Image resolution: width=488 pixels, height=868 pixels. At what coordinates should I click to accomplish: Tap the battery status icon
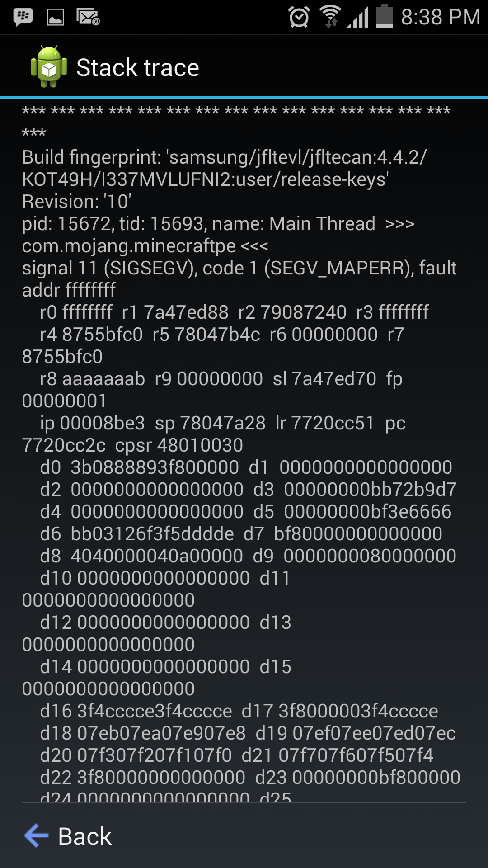click(385, 17)
